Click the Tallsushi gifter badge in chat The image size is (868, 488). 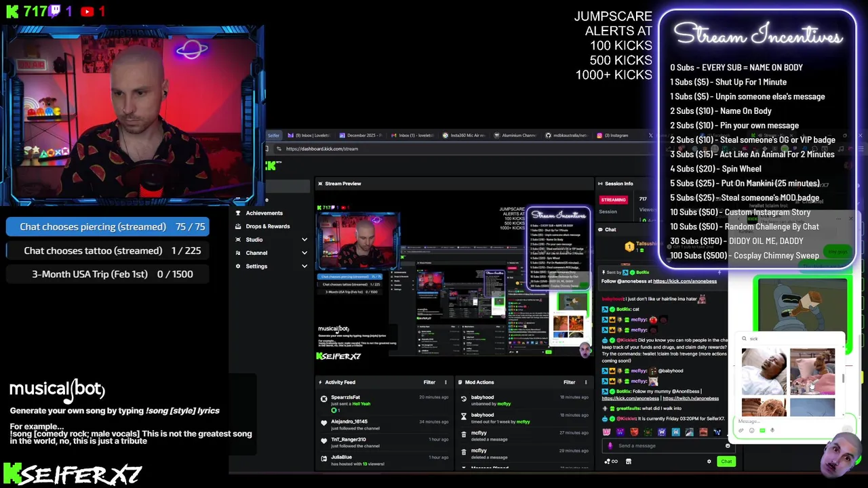coord(629,247)
